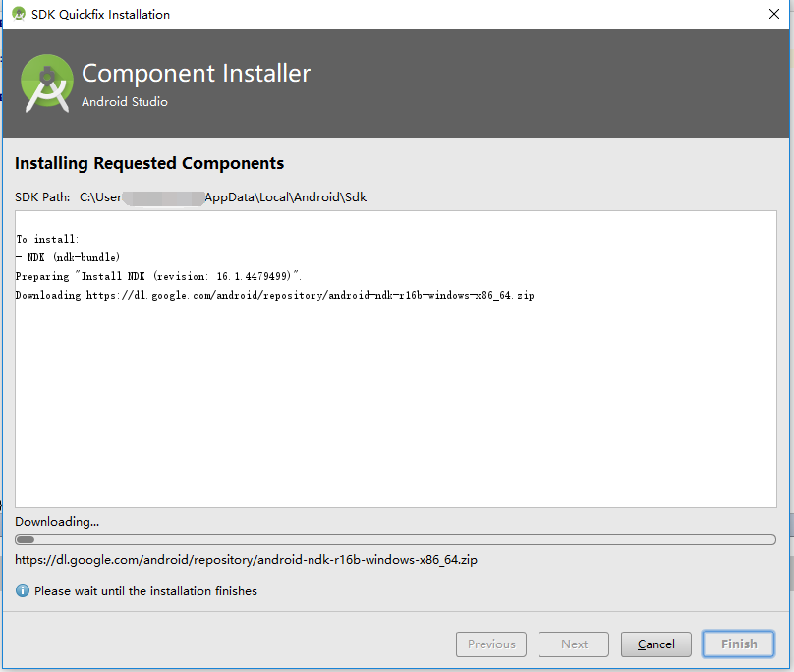Click the 'To install:' log line
794x672 pixels.
click(x=47, y=239)
